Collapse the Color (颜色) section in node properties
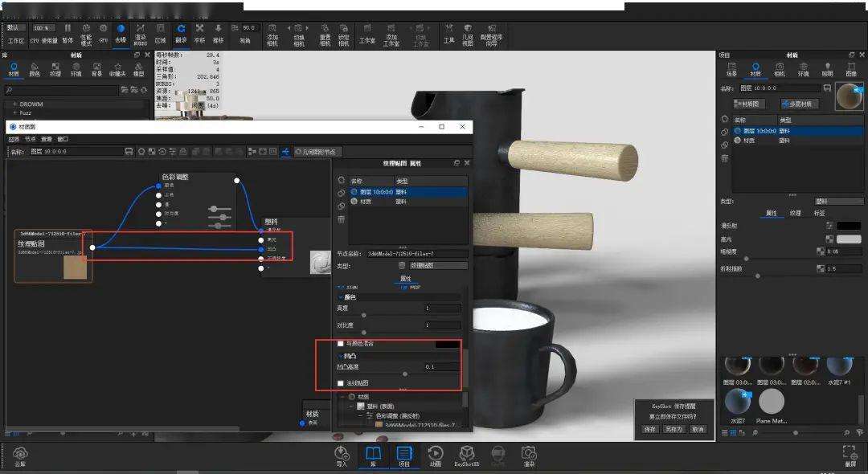The image size is (868, 474). (341, 297)
